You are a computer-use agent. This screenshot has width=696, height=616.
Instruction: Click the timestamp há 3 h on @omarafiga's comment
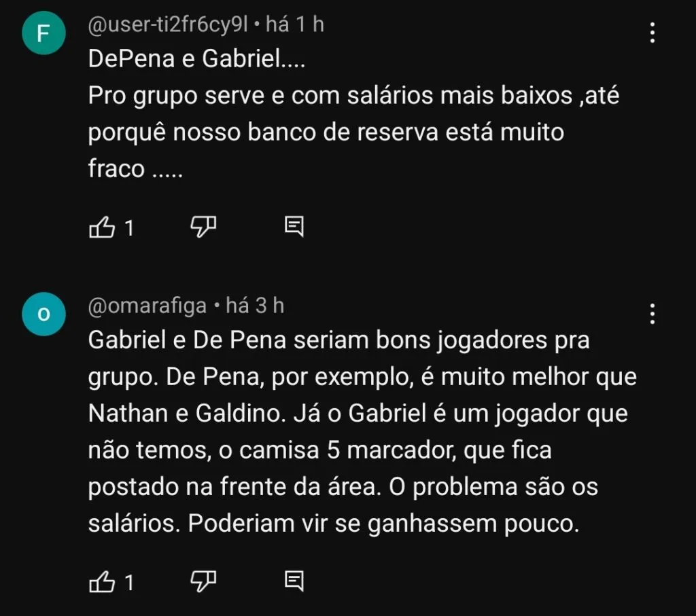[x=255, y=306]
